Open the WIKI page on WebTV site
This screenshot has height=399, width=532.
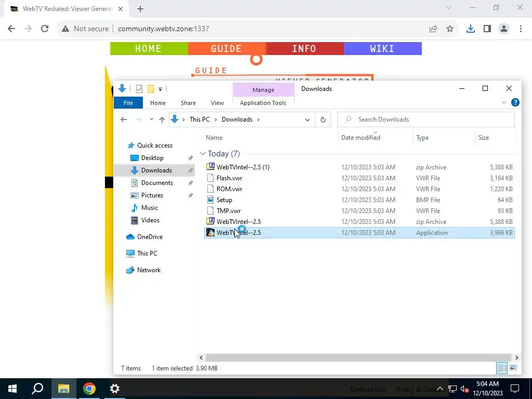pyautogui.click(x=382, y=48)
